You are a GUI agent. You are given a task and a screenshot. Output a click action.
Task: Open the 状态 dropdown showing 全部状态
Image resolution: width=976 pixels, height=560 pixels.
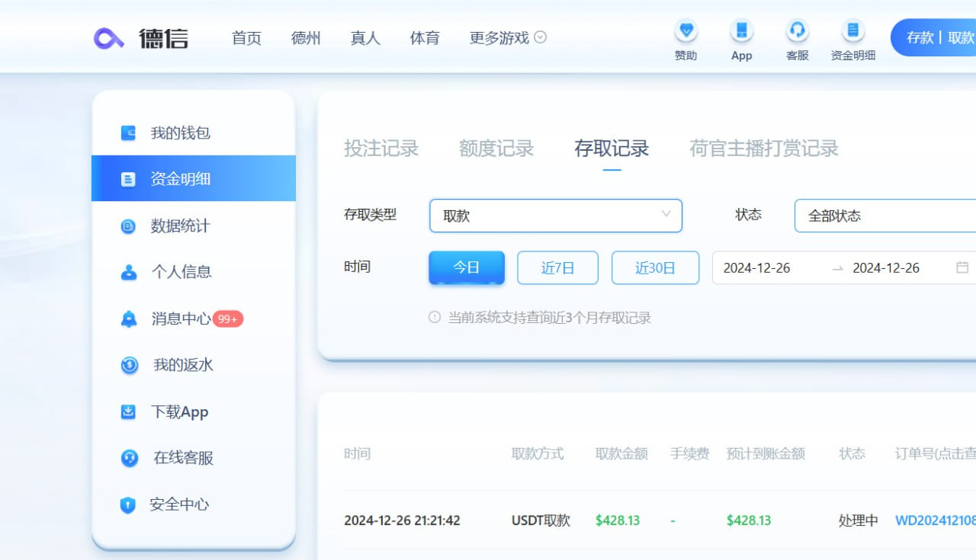pos(885,216)
